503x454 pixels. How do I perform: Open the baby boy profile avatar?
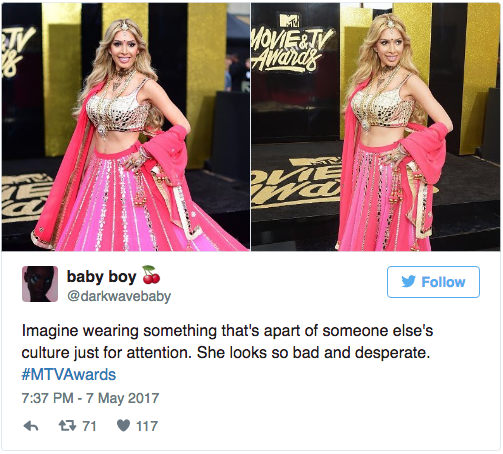[40, 284]
